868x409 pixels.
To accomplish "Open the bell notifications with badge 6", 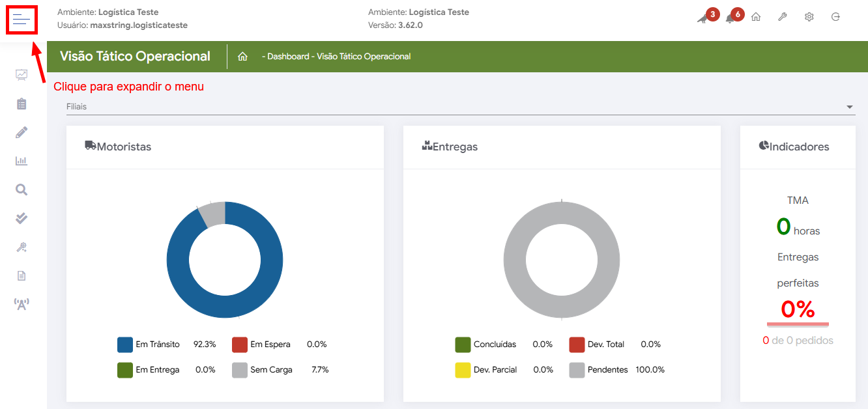I will tap(730, 18).
